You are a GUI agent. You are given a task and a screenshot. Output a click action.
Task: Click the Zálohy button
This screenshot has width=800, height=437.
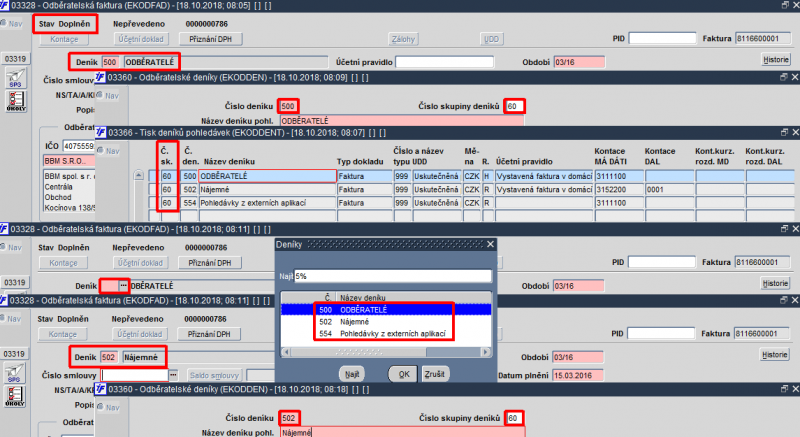click(x=403, y=39)
